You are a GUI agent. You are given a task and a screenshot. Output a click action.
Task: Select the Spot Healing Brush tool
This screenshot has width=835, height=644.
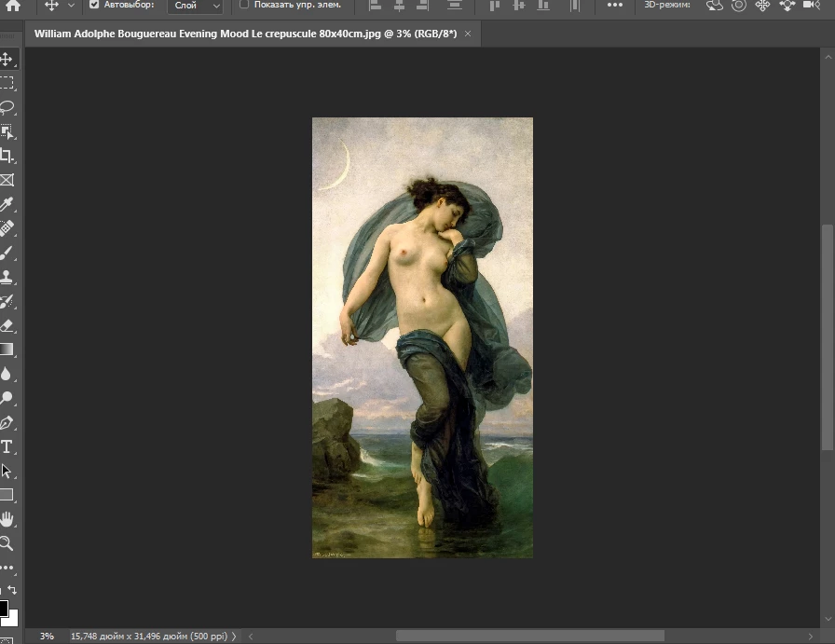coord(7,228)
